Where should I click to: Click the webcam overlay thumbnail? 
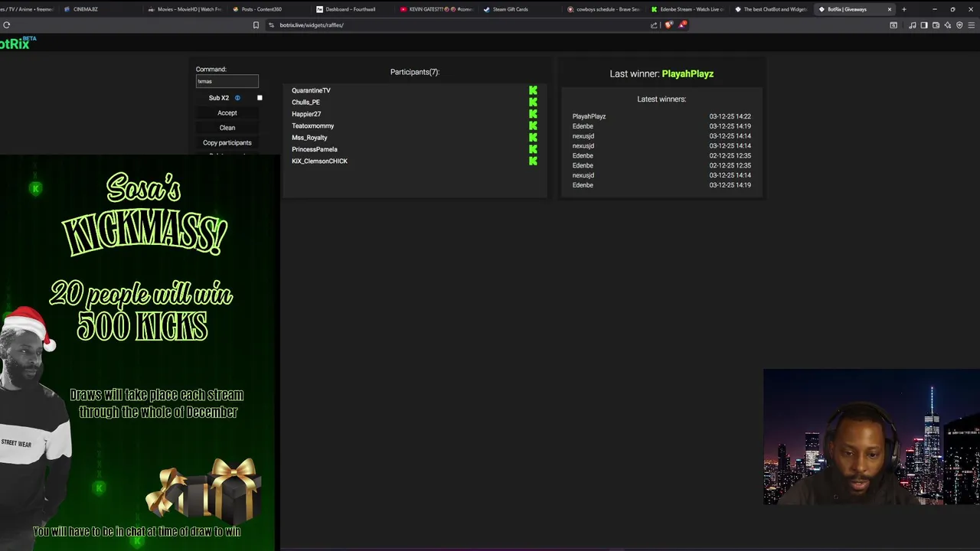(871, 438)
